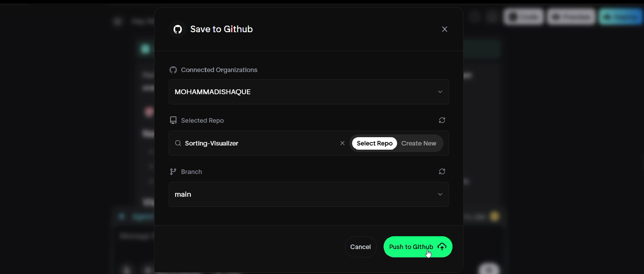
Task: Click the cloud upload icon on Push button
Action: 442,247
